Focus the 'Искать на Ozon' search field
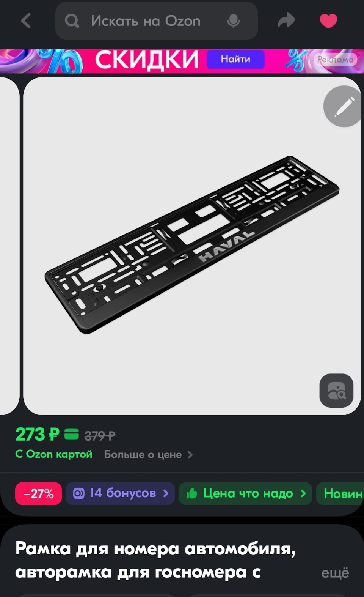Image resolution: width=364 pixels, height=597 pixels. 157,21
